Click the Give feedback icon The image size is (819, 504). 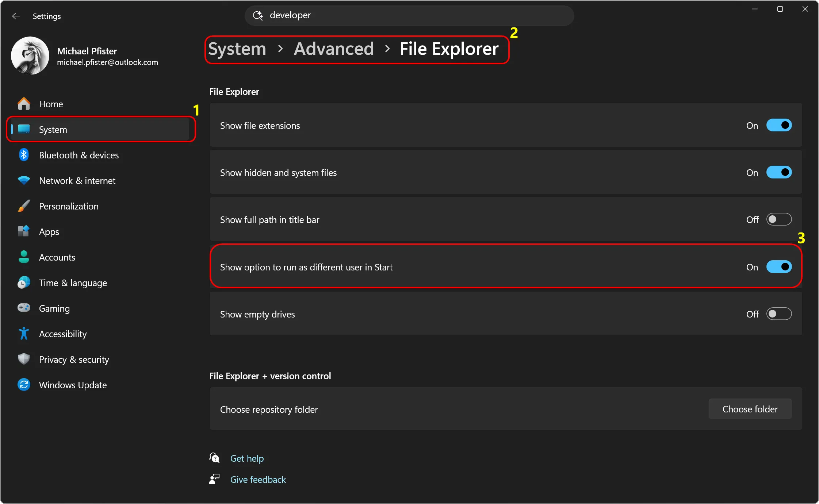[x=214, y=479]
